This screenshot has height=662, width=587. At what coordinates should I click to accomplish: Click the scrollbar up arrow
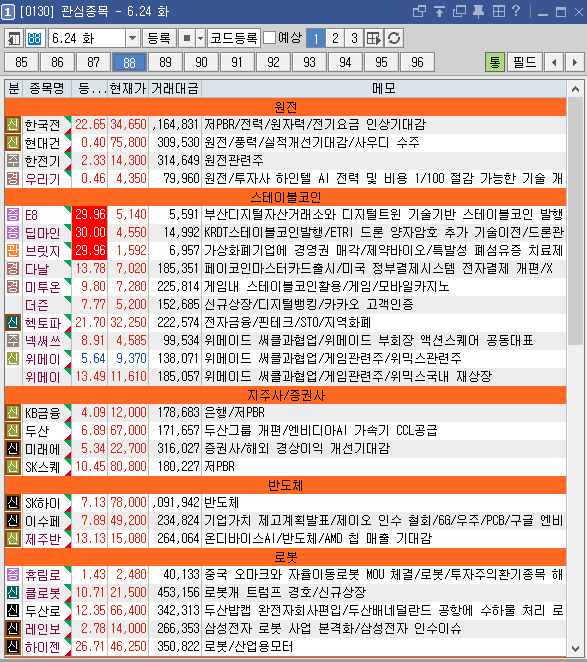(x=575, y=89)
